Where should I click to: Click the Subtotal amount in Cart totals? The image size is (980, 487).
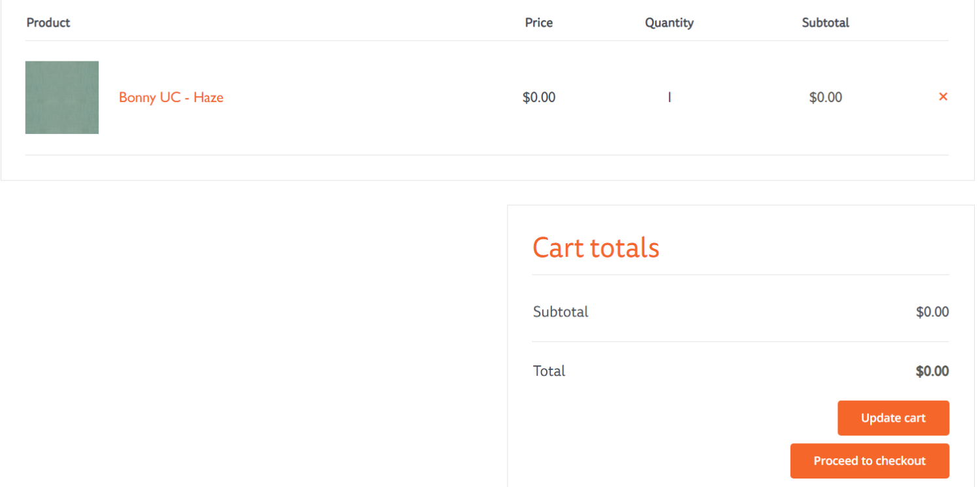(x=932, y=312)
